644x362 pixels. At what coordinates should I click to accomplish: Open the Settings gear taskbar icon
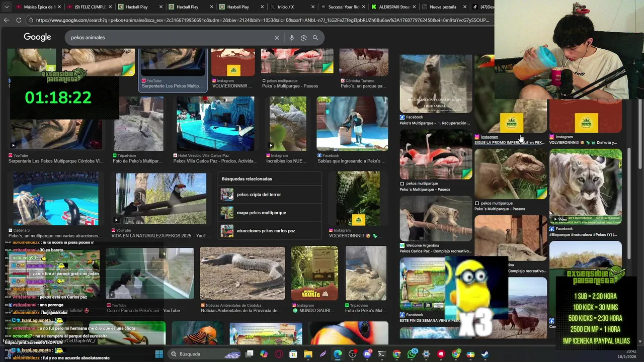[426, 354]
